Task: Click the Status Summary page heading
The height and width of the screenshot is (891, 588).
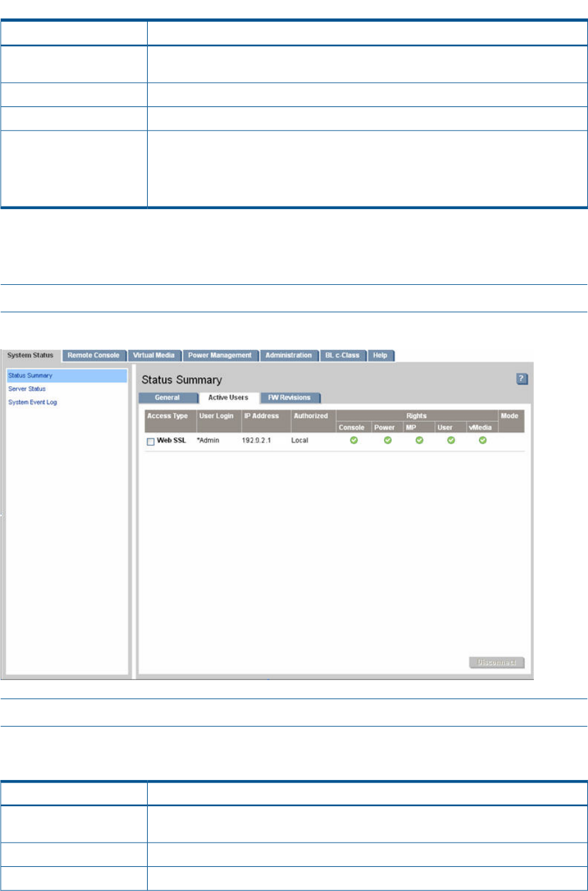Action: (182, 380)
